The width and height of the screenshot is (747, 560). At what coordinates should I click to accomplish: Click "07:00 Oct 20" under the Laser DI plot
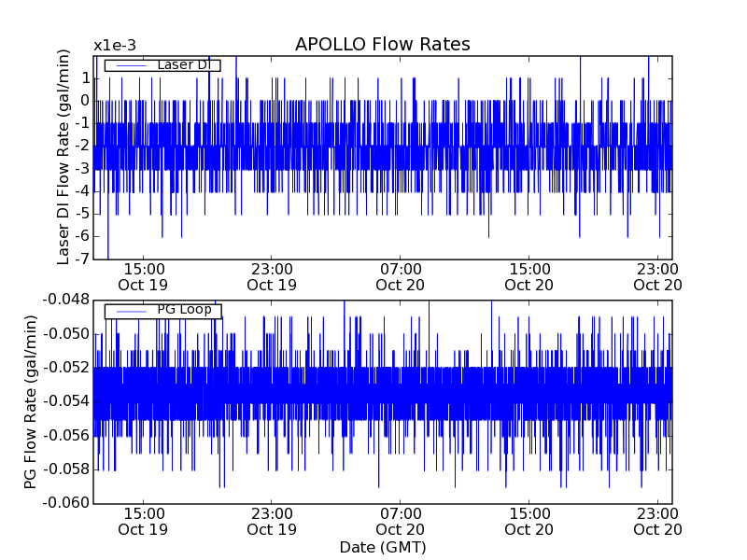coord(401,277)
